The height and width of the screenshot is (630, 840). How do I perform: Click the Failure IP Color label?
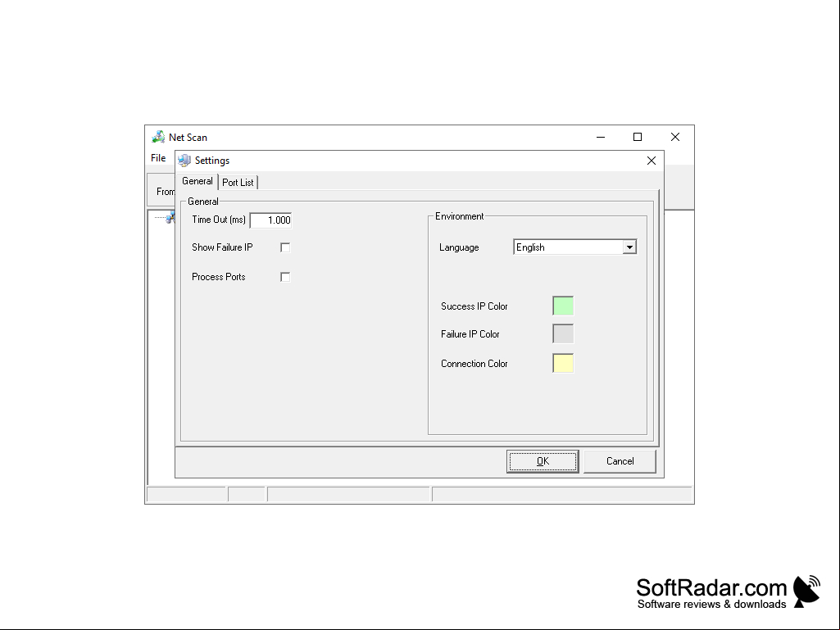coord(470,334)
